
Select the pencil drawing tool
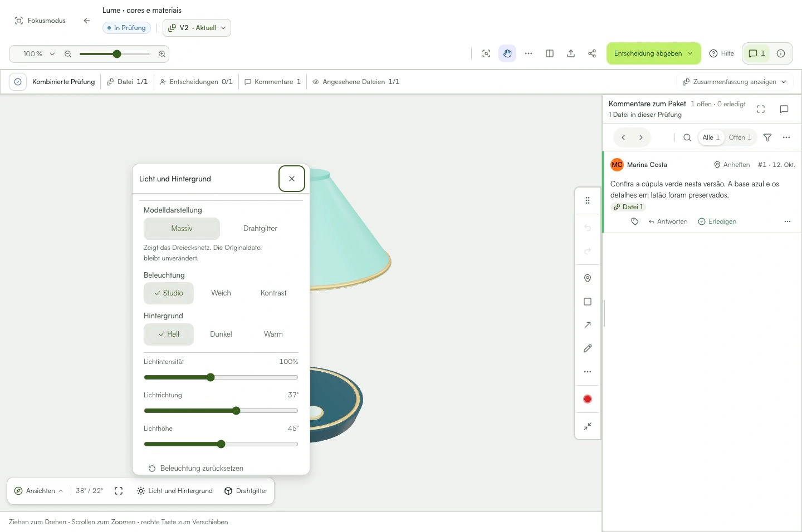(x=588, y=348)
